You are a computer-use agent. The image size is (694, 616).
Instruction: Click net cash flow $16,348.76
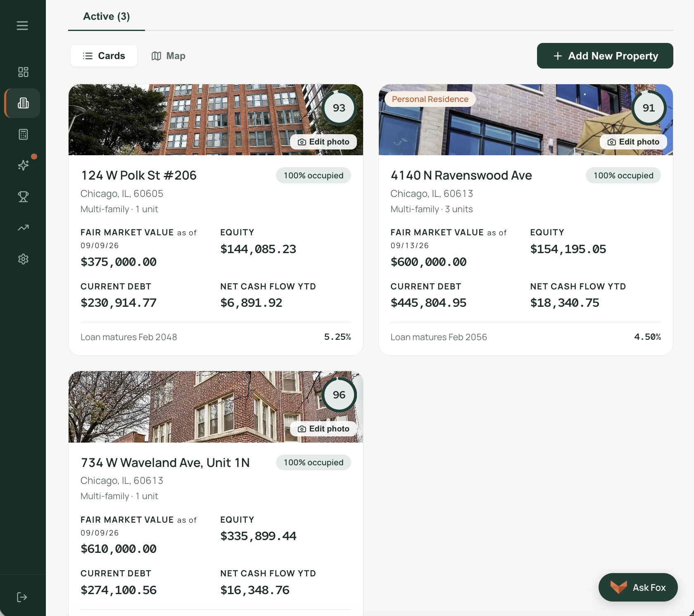coord(255,590)
